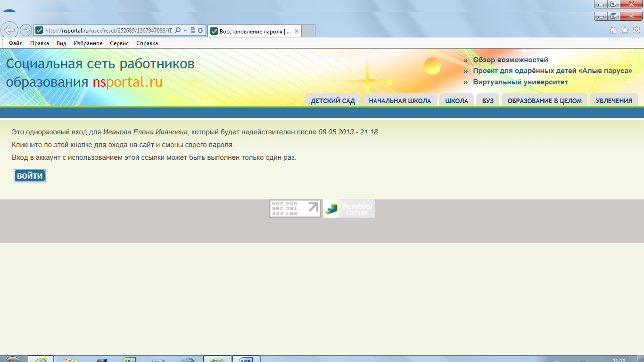Click the site favicon in address bar
Viewport: 644px width, 362px height.
39,31
